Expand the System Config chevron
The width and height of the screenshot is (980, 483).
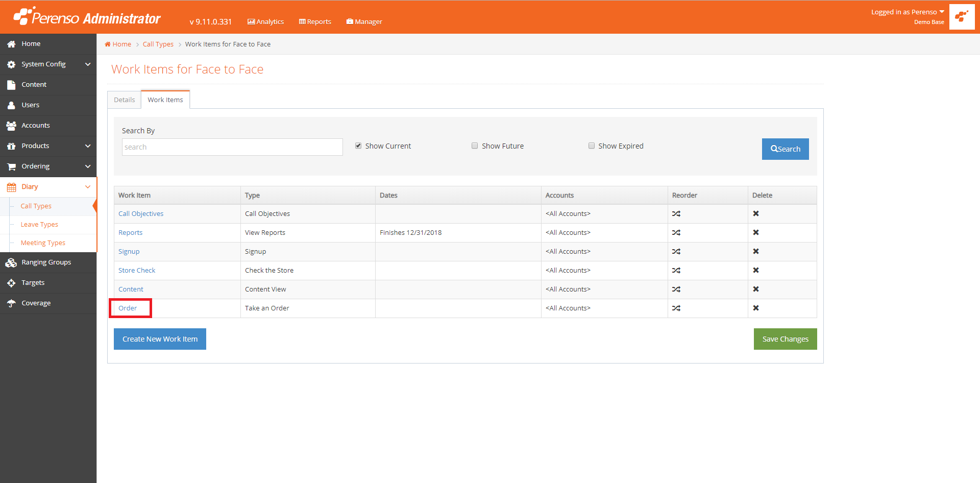click(x=88, y=64)
